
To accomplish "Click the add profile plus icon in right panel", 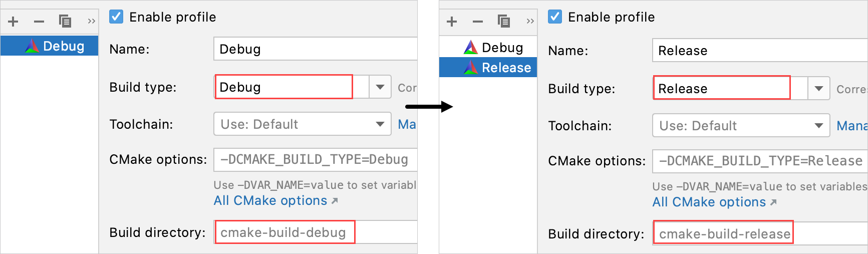I will tap(452, 22).
